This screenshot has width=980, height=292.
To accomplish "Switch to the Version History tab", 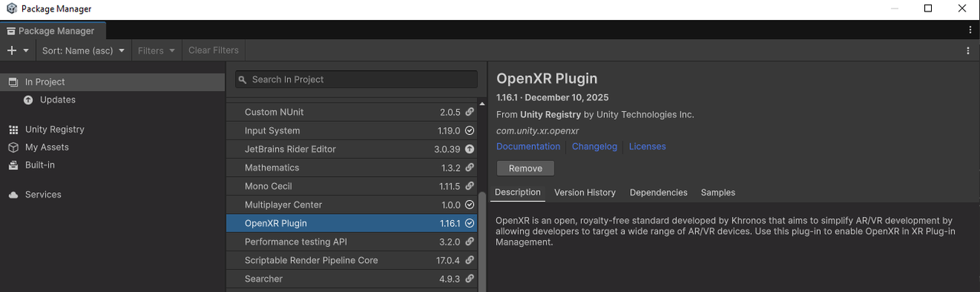I will (585, 192).
